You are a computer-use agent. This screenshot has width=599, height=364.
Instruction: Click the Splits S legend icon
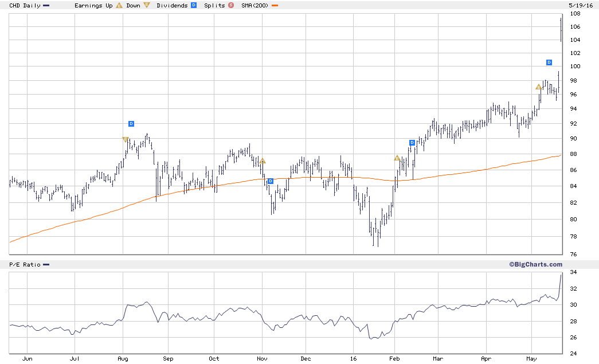click(231, 5)
